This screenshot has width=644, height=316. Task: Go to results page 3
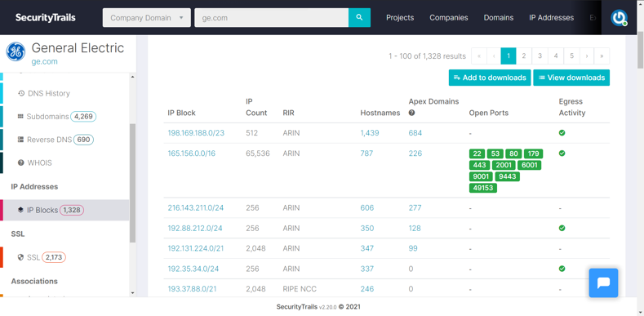(540, 56)
